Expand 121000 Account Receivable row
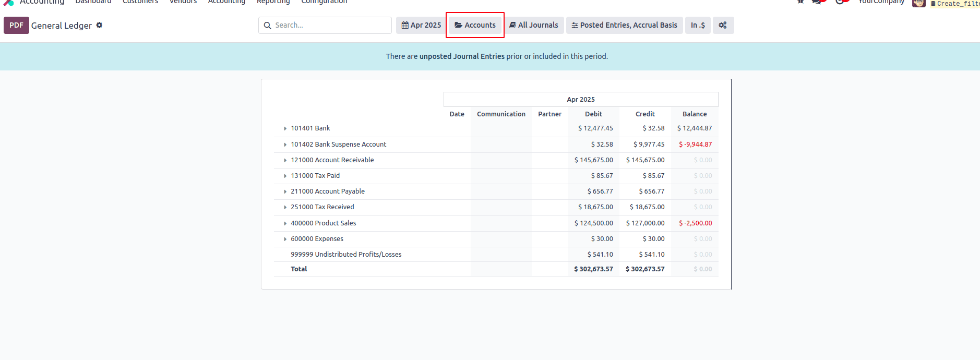980x360 pixels. tap(285, 160)
